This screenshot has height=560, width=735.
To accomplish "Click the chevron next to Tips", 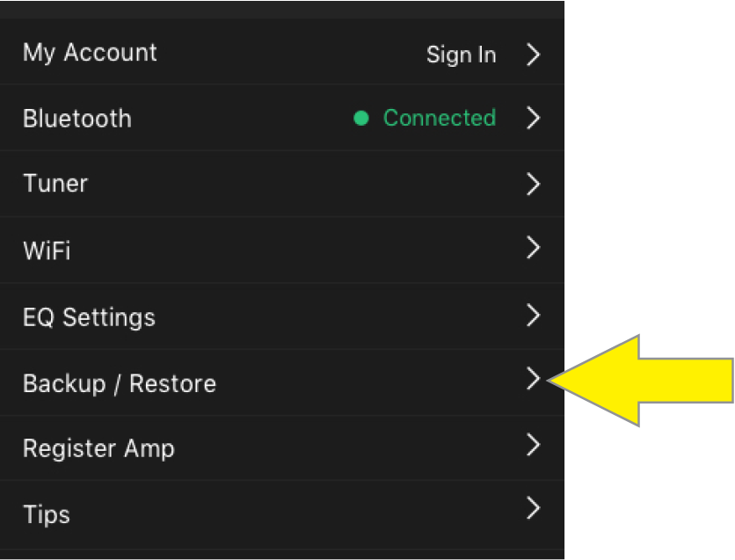I will point(533,508).
